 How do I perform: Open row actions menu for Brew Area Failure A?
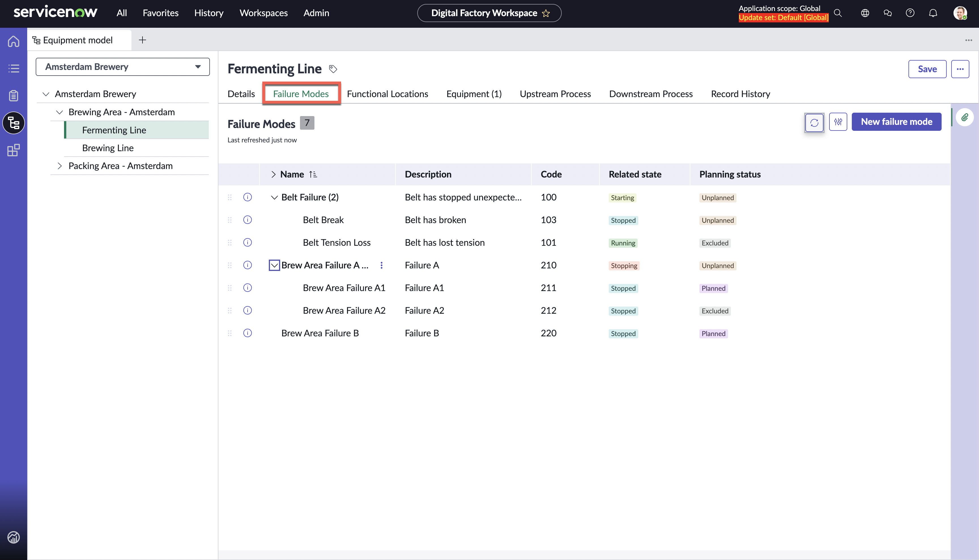click(x=381, y=265)
